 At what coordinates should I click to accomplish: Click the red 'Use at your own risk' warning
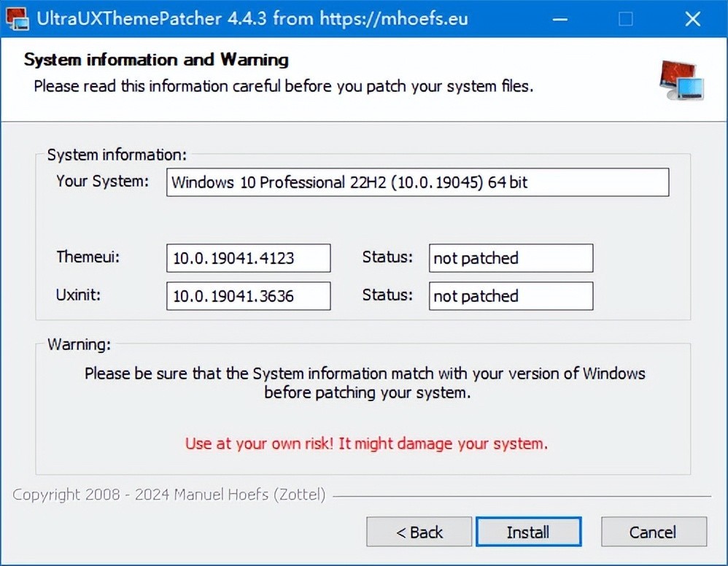[366, 443]
